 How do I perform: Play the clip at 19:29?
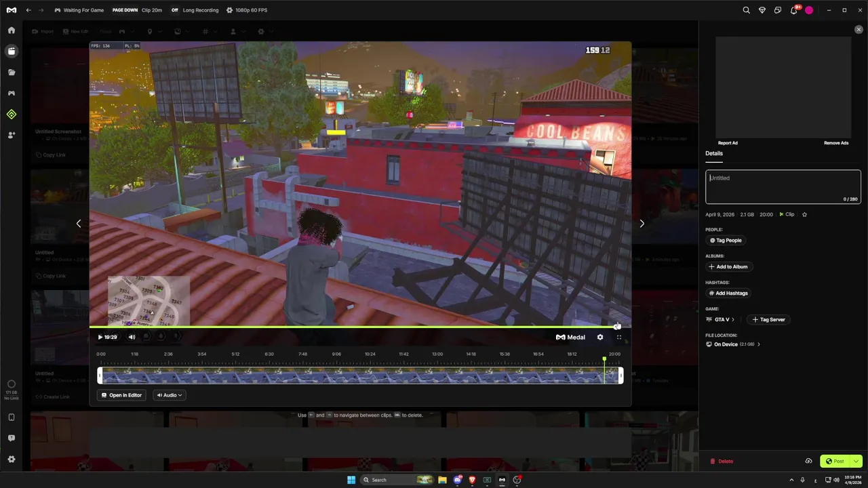click(x=100, y=337)
